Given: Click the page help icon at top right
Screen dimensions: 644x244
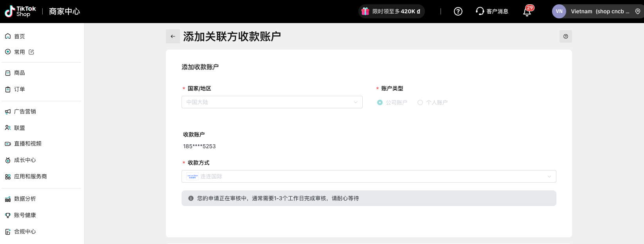Looking at the screenshot, I should pyautogui.click(x=565, y=36).
